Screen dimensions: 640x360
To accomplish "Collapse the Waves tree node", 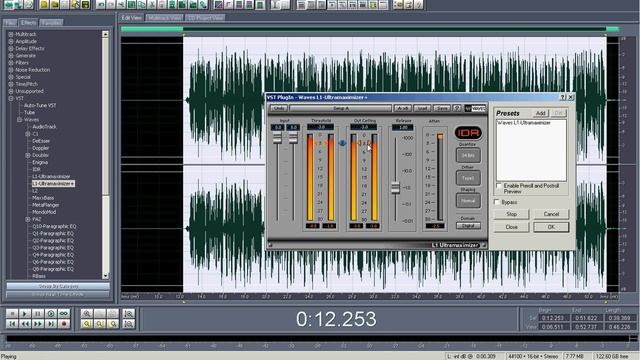I will tap(19, 120).
